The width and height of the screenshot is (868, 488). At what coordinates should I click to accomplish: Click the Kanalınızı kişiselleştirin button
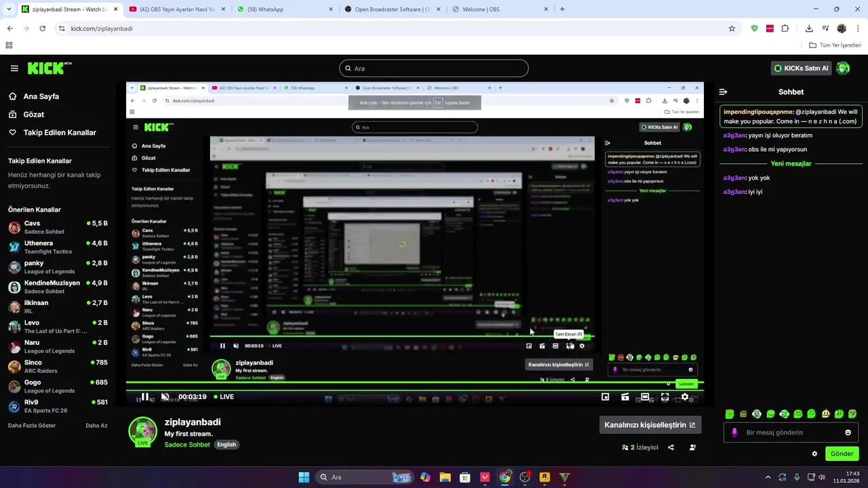pos(650,425)
